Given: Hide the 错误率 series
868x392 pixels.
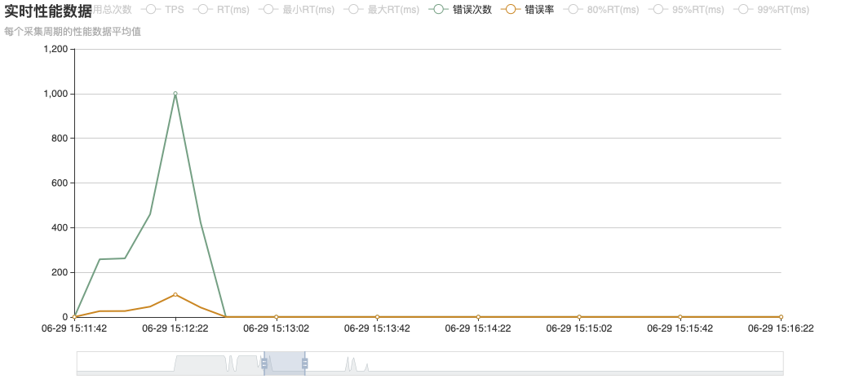Looking at the screenshot, I should point(538,10).
